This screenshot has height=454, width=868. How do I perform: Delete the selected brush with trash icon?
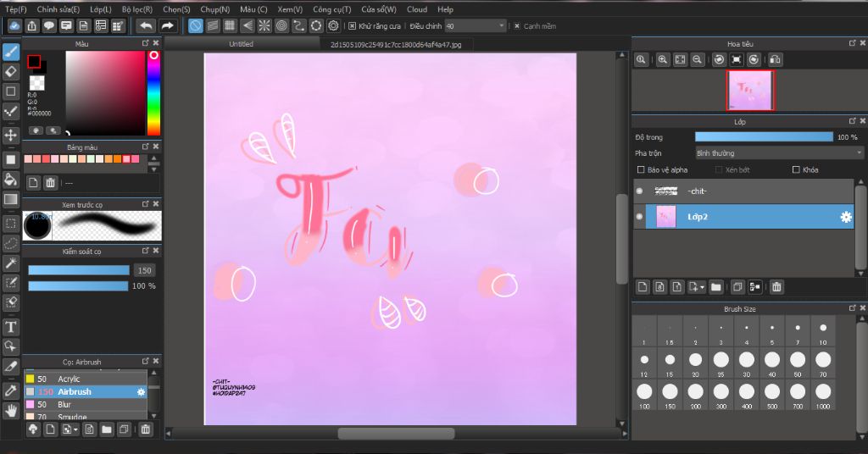tap(146, 429)
